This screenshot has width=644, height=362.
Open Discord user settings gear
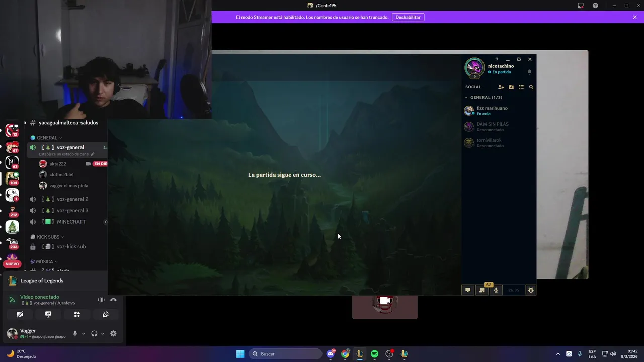point(113,333)
